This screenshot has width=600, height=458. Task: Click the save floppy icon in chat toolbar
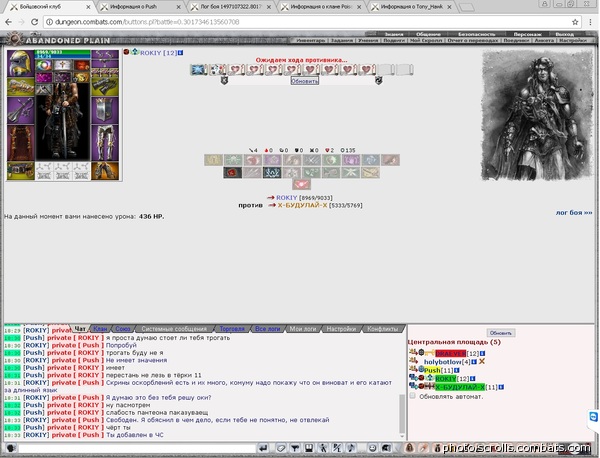(x=309, y=448)
